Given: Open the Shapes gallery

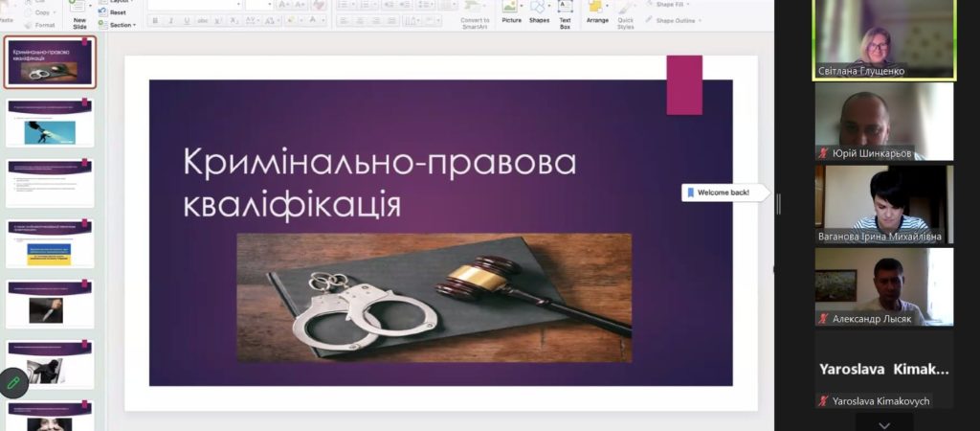Looking at the screenshot, I should point(539,12).
